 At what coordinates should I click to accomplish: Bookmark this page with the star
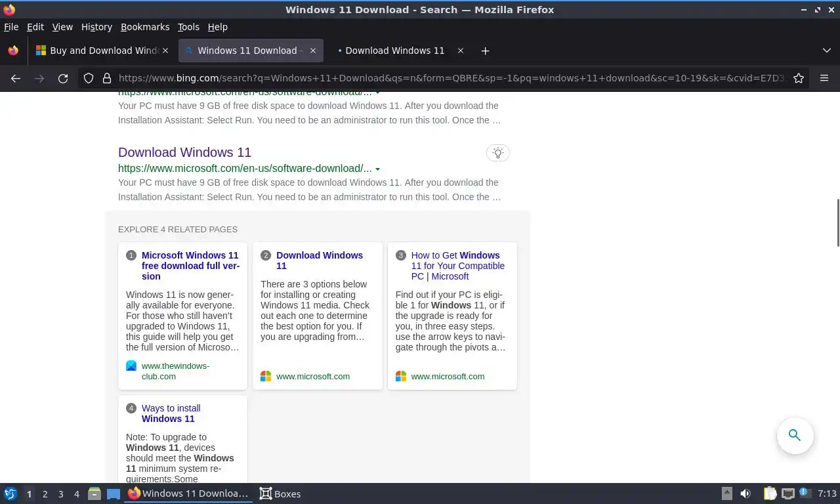[x=799, y=78]
